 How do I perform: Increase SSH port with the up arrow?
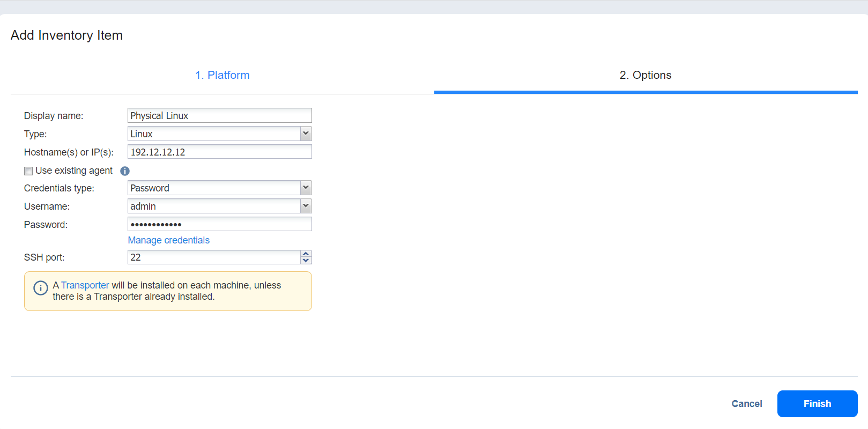306,254
